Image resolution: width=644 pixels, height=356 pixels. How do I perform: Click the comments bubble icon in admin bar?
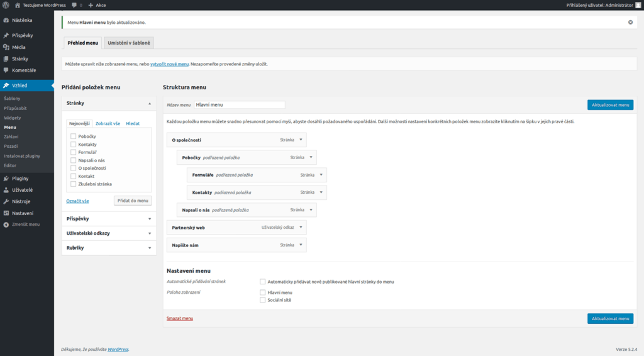pos(74,5)
